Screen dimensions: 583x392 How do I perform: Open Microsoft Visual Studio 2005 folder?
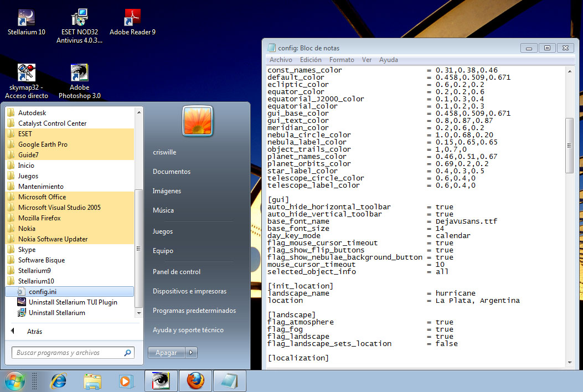(70, 208)
